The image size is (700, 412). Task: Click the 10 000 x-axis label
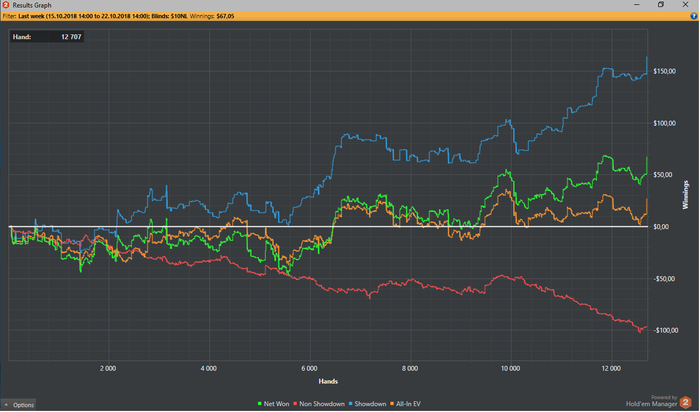(510, 369)
